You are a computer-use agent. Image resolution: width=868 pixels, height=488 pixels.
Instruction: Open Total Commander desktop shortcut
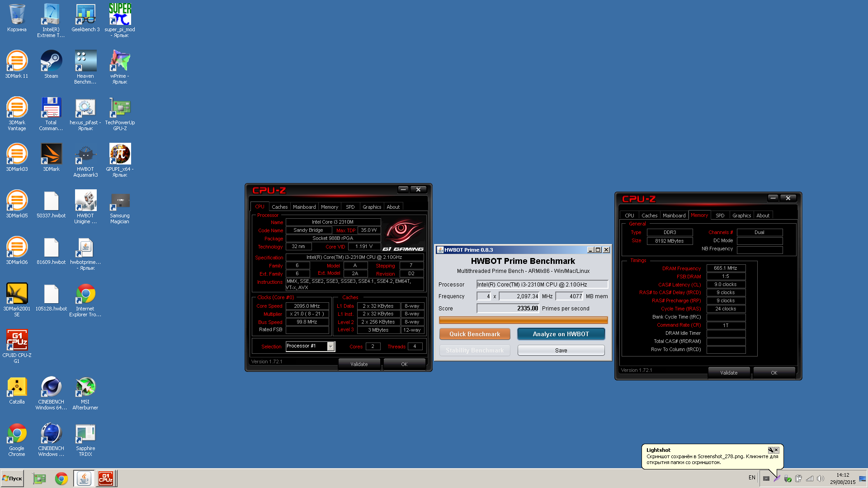[51, 113]
